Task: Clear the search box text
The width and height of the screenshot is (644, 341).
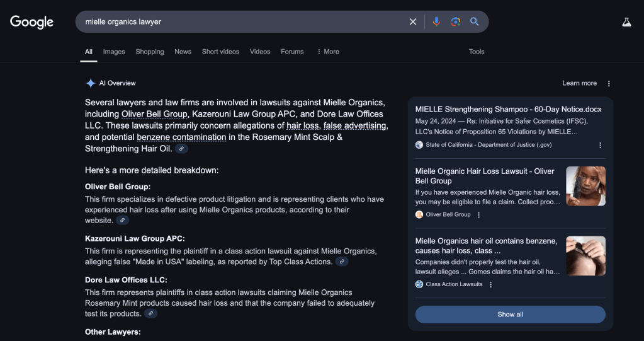Action: coord(413,22)
